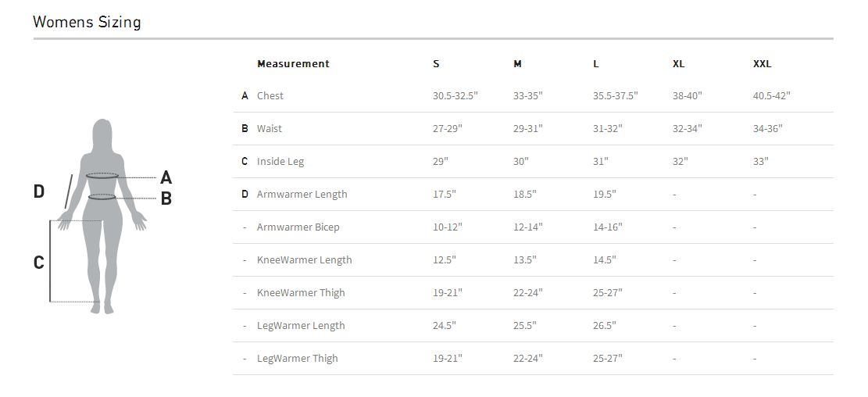
Task: Select the XXL size column header
Action: 762,64
